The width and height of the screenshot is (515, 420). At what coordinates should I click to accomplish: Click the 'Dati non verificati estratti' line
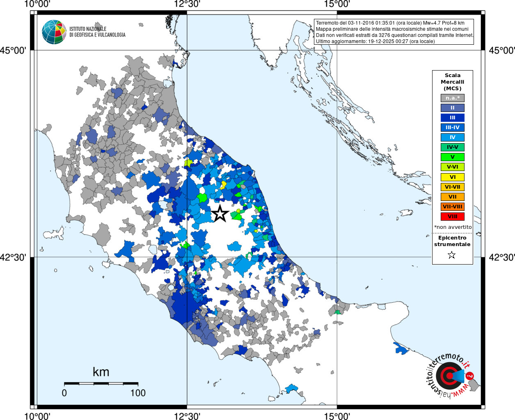click(395, 35)
